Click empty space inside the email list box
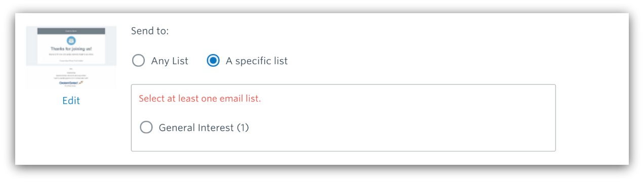 [x=405, y=126]
